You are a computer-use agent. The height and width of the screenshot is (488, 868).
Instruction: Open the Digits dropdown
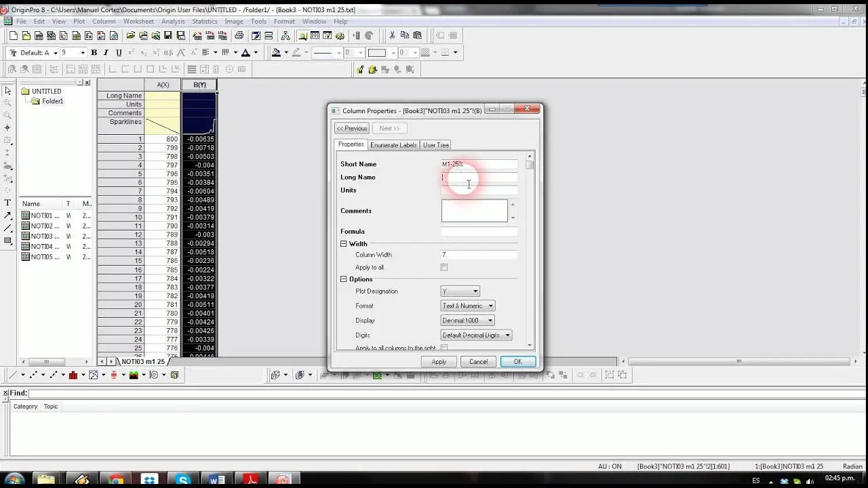[476, 335]
